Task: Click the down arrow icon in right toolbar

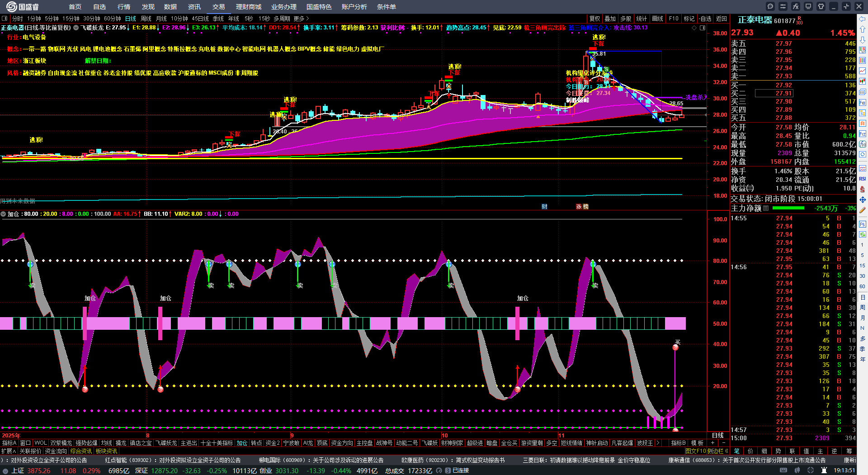Action: click(x=863, y=39)
